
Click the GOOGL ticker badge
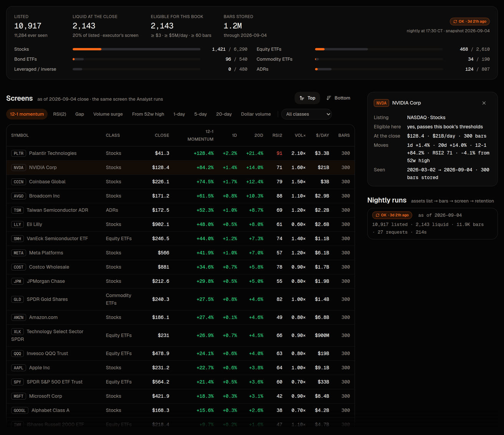[20, 410]
